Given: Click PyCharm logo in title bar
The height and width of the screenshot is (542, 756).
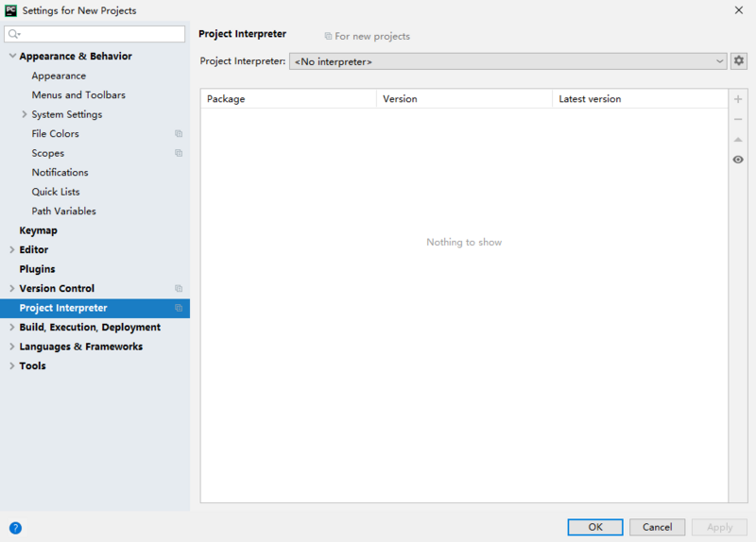Looking at the screenshot, I should (x=10, y=10).
